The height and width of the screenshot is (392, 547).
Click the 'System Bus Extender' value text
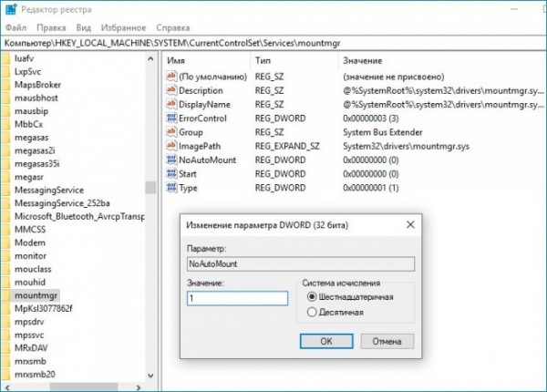click(382, 132)
